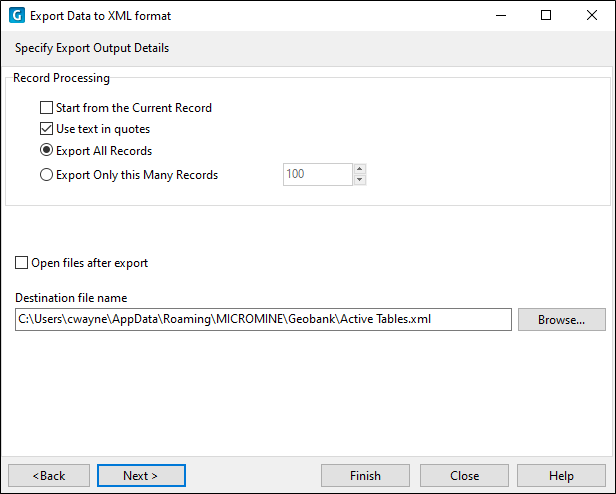Click the record count field showing 100
The width and height of the screenshot is (616, 494).
tap(317, 174)
